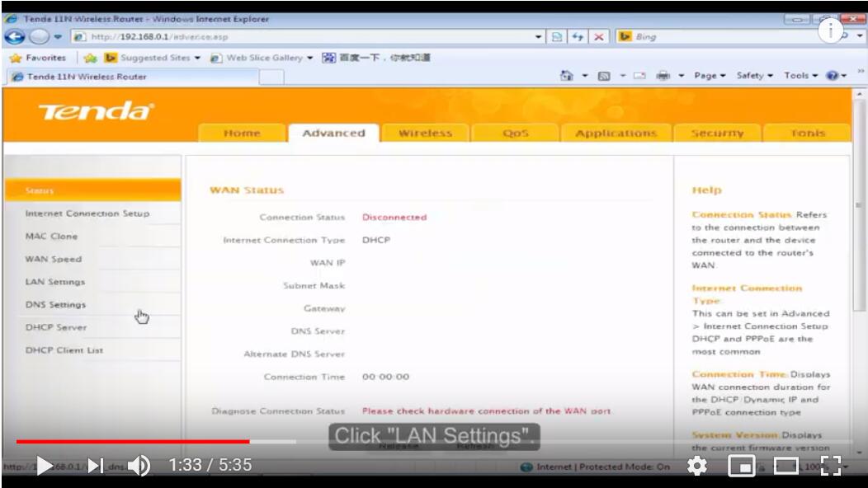This screenshot has width=868, height=488.
Task: Play the video with the play button
Action: tap(45, 467)
